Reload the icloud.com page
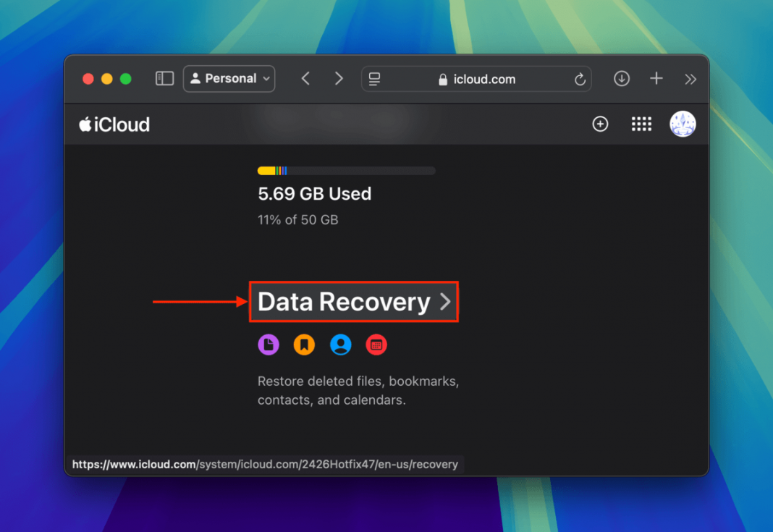This screenshot has width=773, height=532. 580,79
